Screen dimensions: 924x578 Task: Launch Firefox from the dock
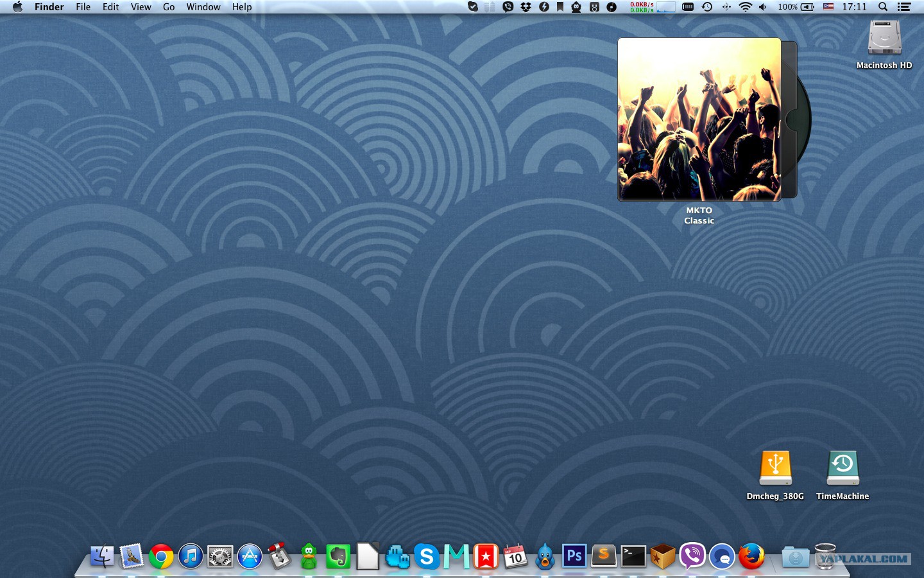(751, 556)
